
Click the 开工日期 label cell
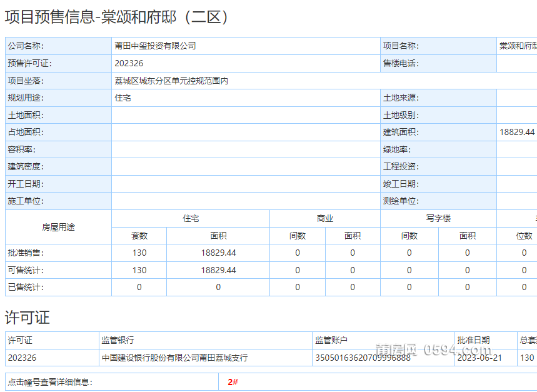click(x=58, y=184)
